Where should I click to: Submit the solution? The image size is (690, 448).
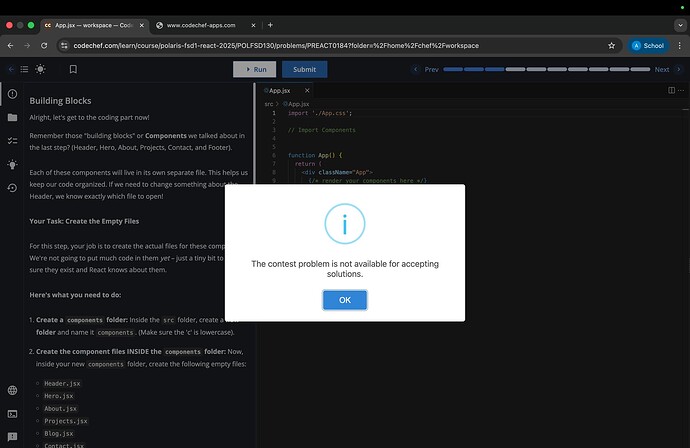(305, 69)
